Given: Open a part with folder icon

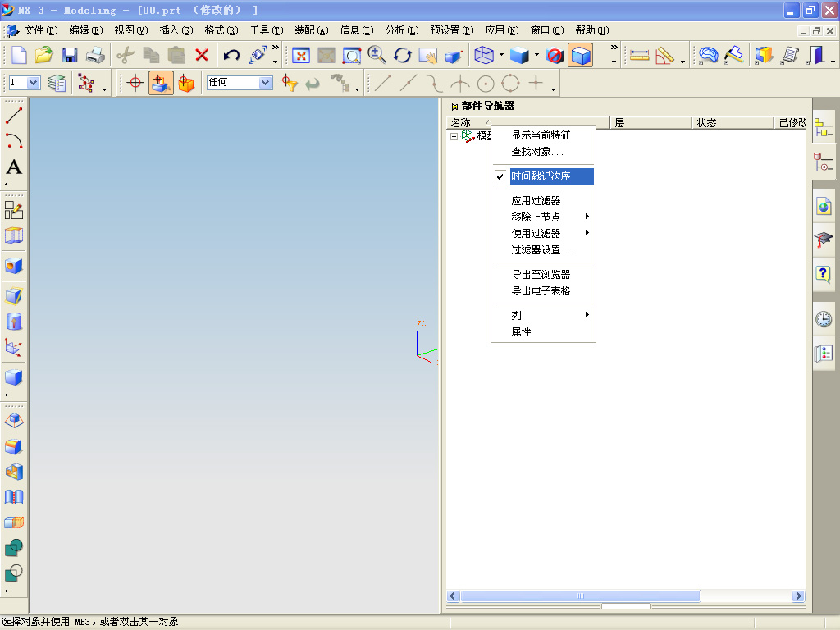Looking at the screenshot, I should (44, 55).
